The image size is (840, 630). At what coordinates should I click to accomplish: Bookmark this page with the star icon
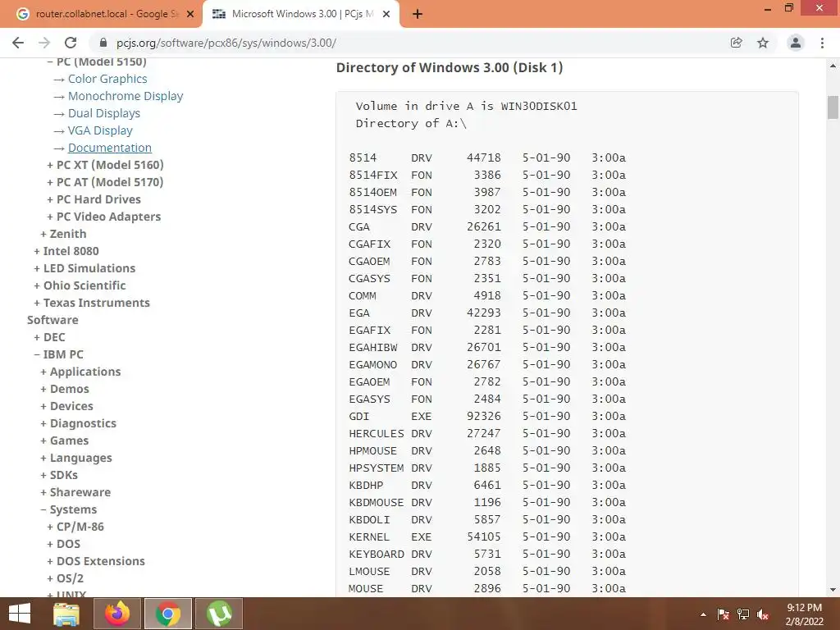click(x=763, y=43)
